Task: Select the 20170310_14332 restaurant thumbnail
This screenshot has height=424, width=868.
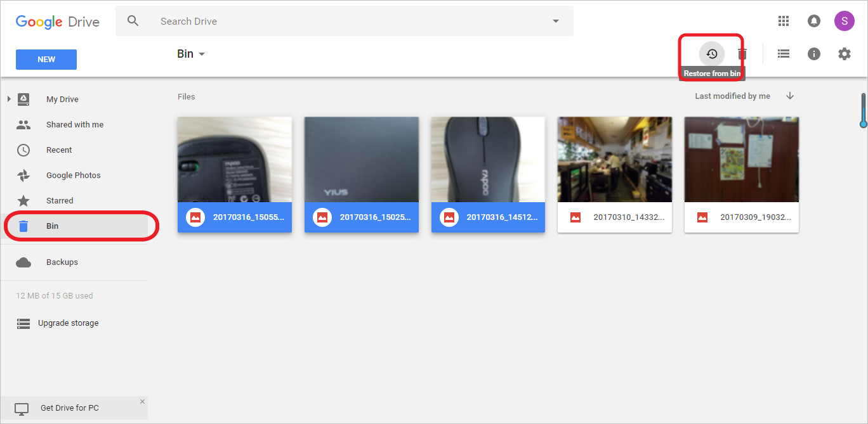Action: (615, 160)
